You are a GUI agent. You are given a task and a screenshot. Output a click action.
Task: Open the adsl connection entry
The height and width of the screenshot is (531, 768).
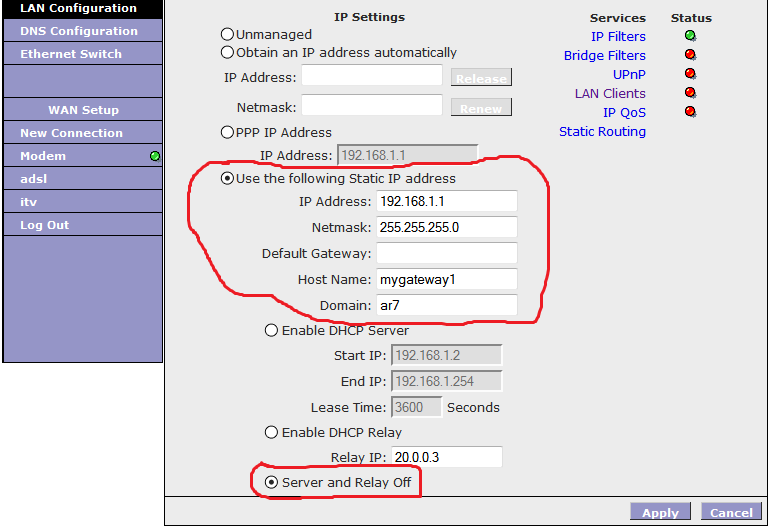[82, 179]
